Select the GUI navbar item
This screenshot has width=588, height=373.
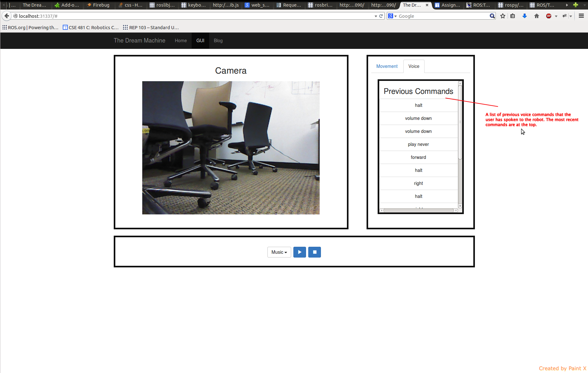tap(200, 41)
